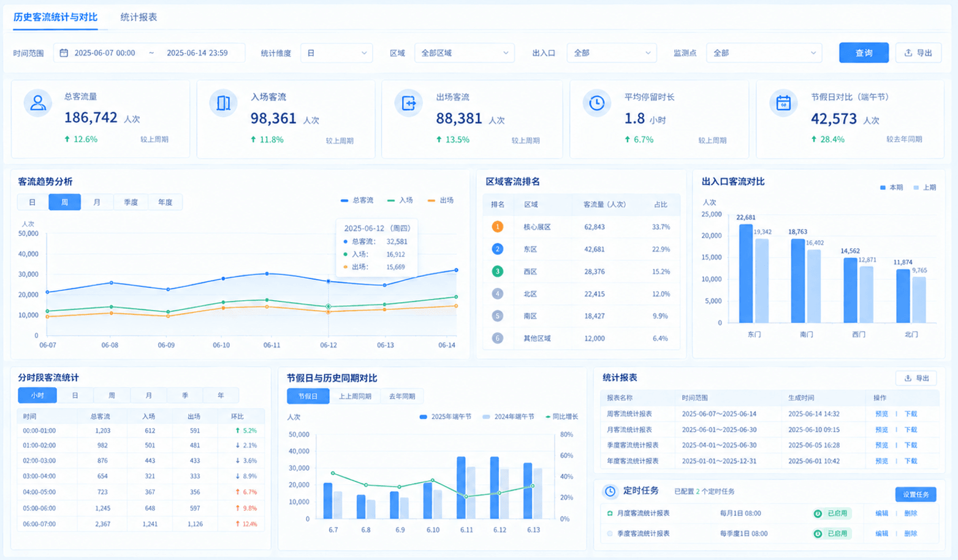Expand the 区域 dropdown showing 全部区域

point(465,53)
